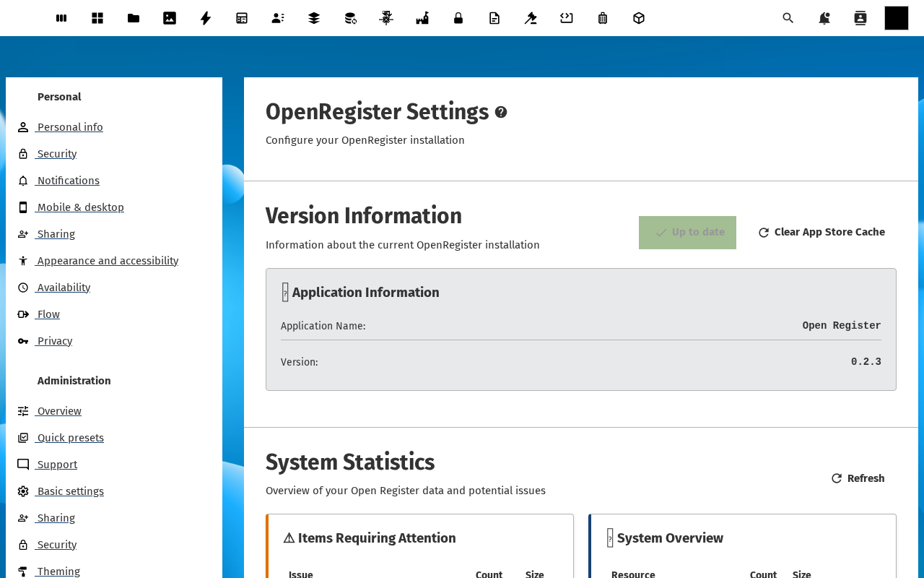Image resolution: width=924 pixels, height=578 pixels.
Task: Open Security under Administration section
Action: [56, 545]
